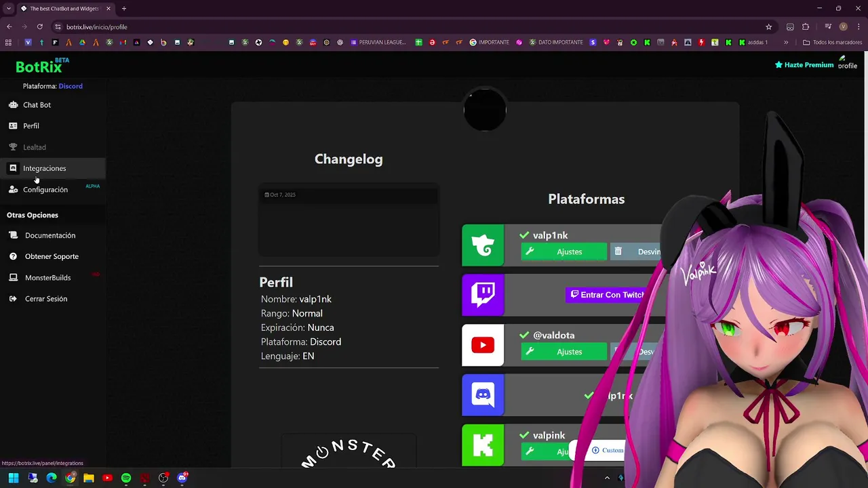
Task: Click the wrench icon for @valdota Ajustes
Action: point(530,352)
